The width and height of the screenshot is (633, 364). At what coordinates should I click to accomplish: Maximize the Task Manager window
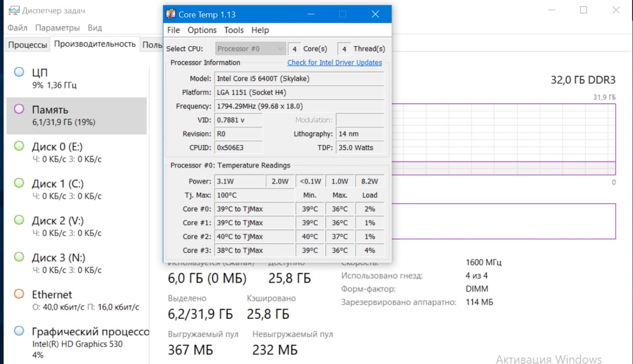click(x=584, y=10)
